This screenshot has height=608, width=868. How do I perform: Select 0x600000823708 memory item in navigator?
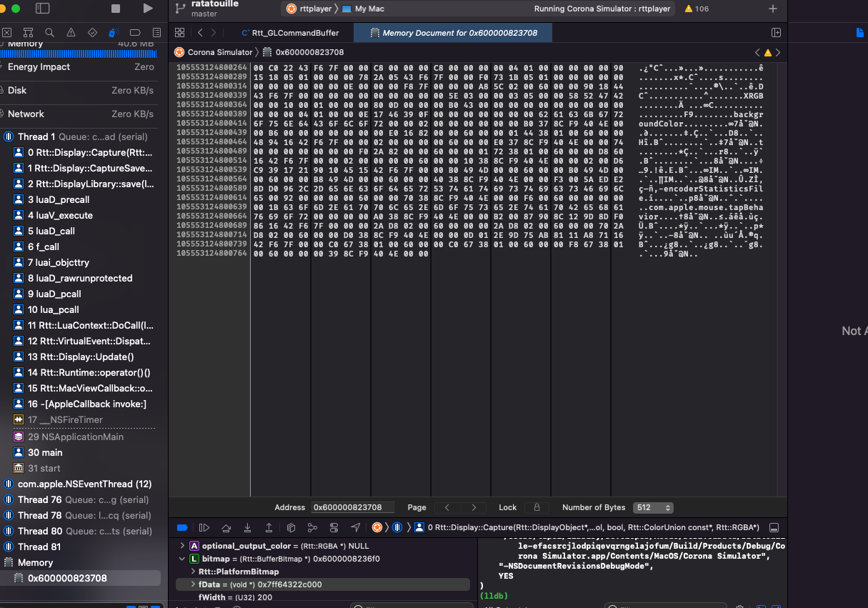click(x=81, y=579)
